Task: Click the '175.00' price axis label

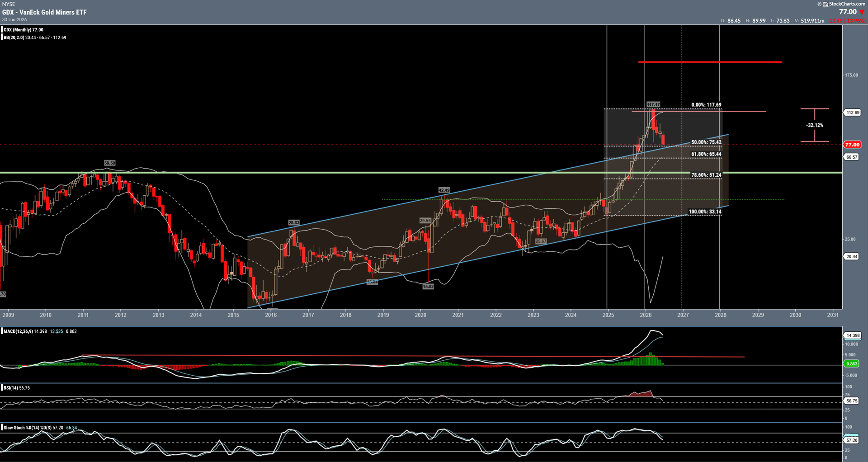Action: (851, 75)
